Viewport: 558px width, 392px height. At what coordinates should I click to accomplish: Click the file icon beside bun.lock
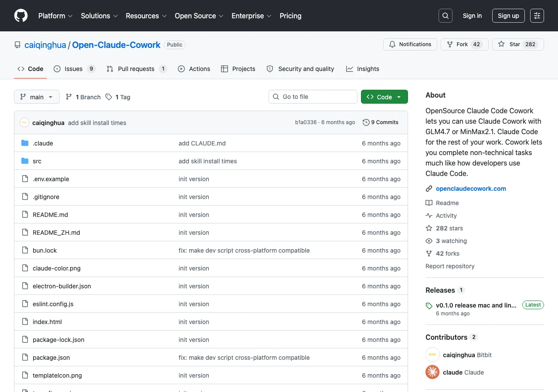(25, 250)
